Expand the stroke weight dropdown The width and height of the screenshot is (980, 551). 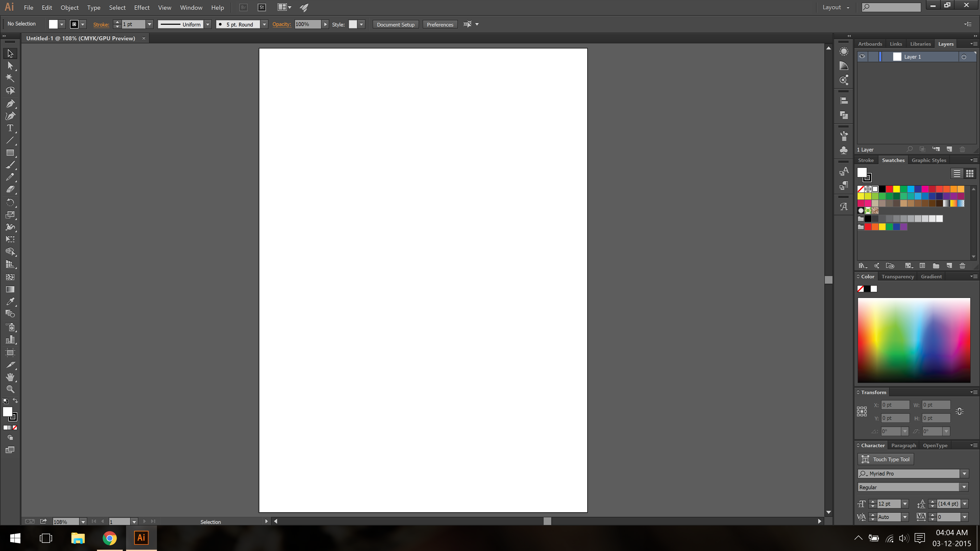150,24
